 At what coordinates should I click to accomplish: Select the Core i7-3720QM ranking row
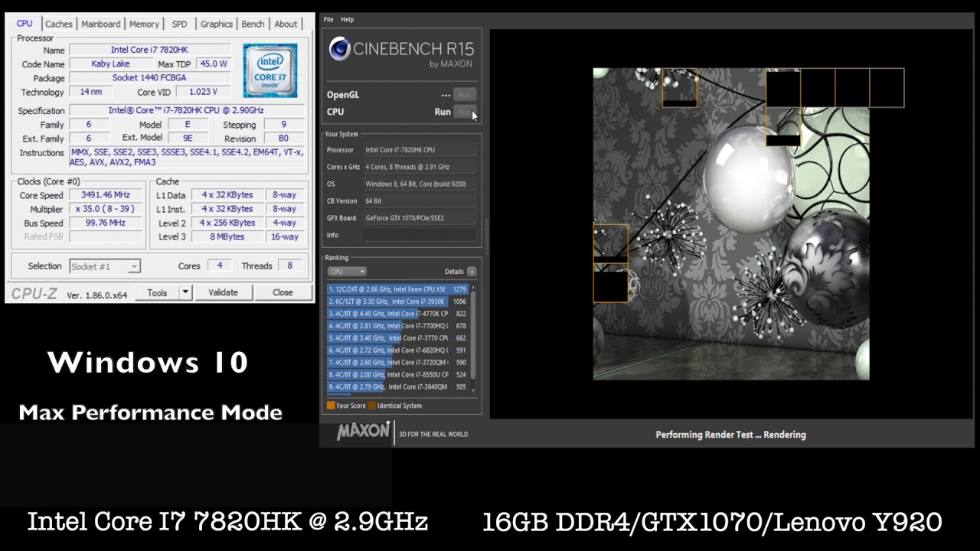397,363
